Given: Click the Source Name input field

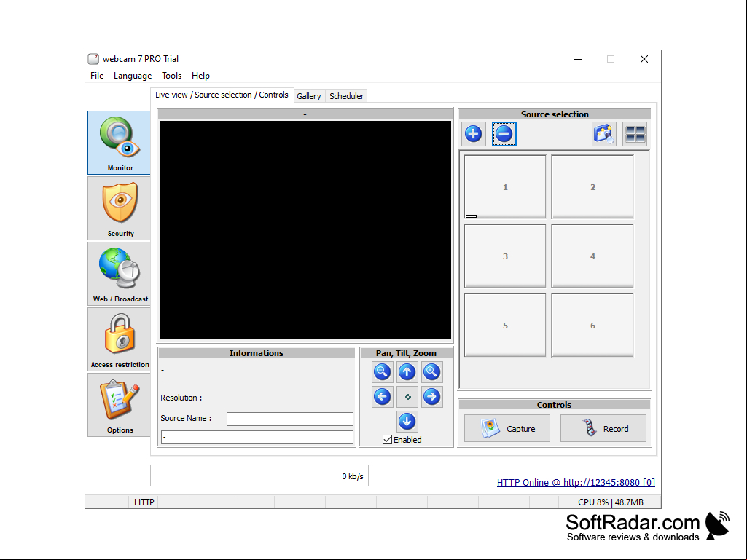Looking at the screenshot, I should pos(289,419).
